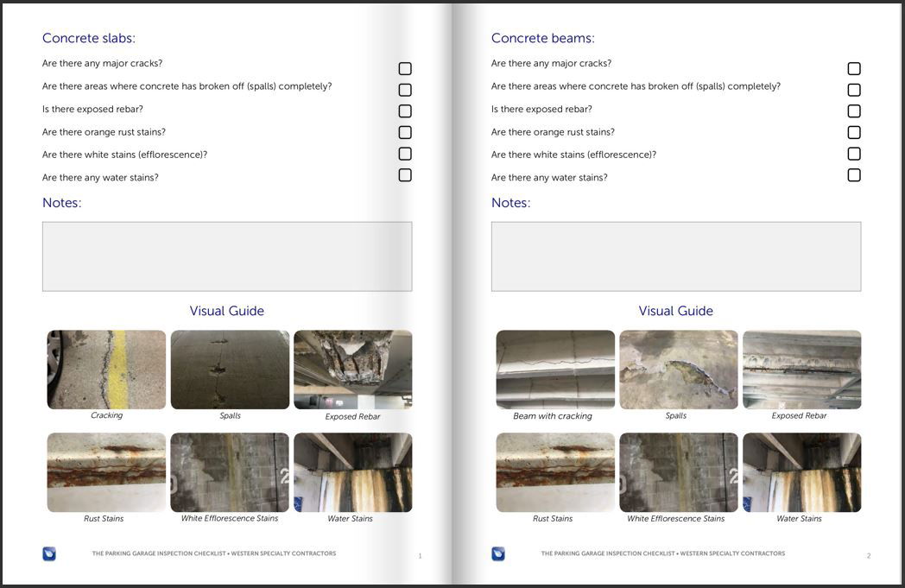Check the efflorescence box under Concrete slabs
Image resolution: width=905 pixels, height=588 pixels.
[405, 153]
